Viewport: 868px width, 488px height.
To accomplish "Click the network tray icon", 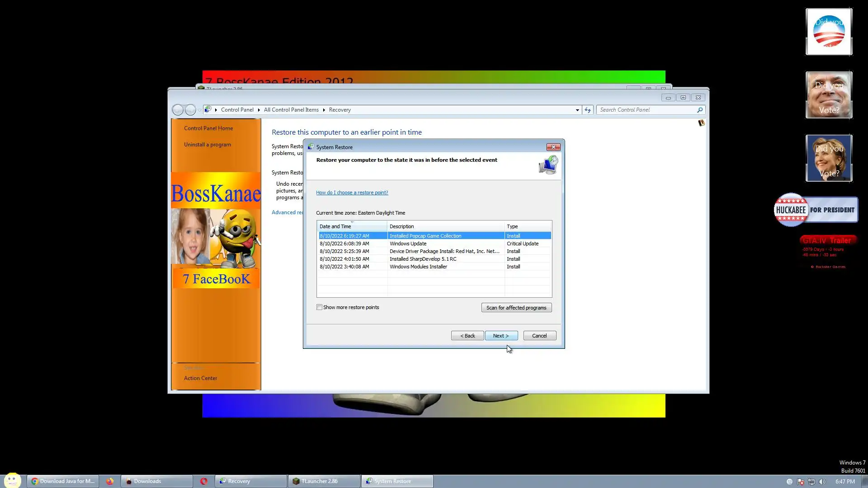I will [811, 482].
